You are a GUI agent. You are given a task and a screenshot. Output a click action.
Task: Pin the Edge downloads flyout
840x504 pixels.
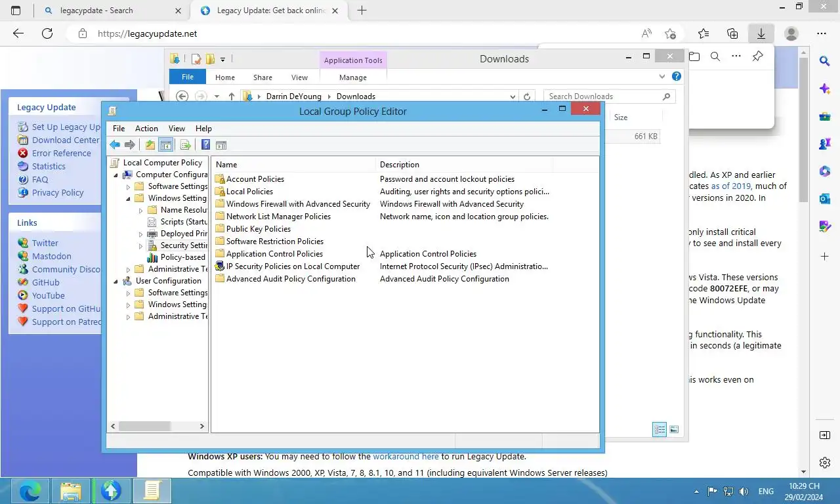tap(757, 56)
